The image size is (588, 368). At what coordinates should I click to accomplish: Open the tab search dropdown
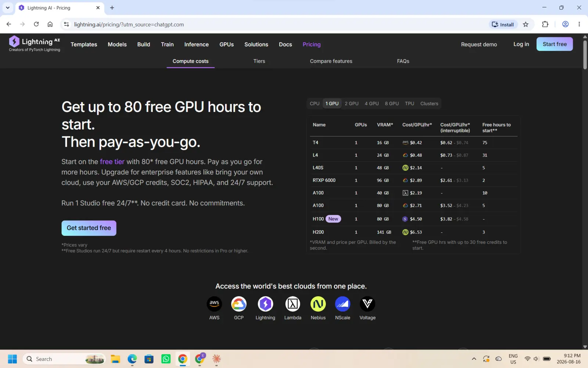pos(8,8)
